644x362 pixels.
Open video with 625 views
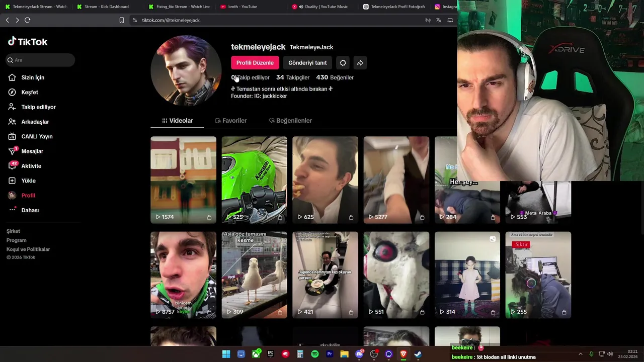point(325,180)
